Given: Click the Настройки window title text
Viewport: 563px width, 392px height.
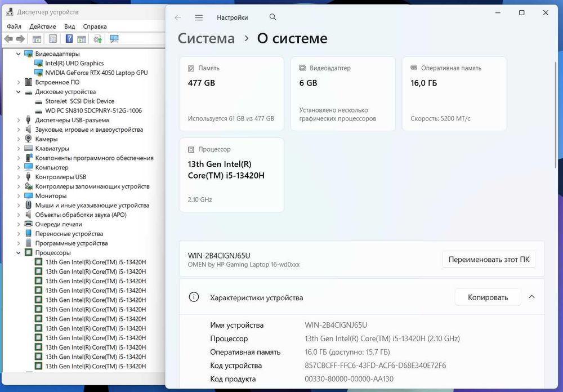Looking at the screenshot, I should pos(233,17).
